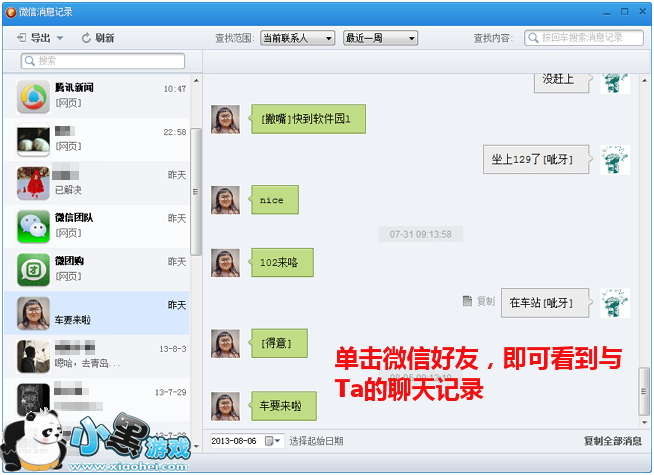Click the 坐上129了 message bubble
Viewport: 654px width, 475px height.
click(538, 159)
